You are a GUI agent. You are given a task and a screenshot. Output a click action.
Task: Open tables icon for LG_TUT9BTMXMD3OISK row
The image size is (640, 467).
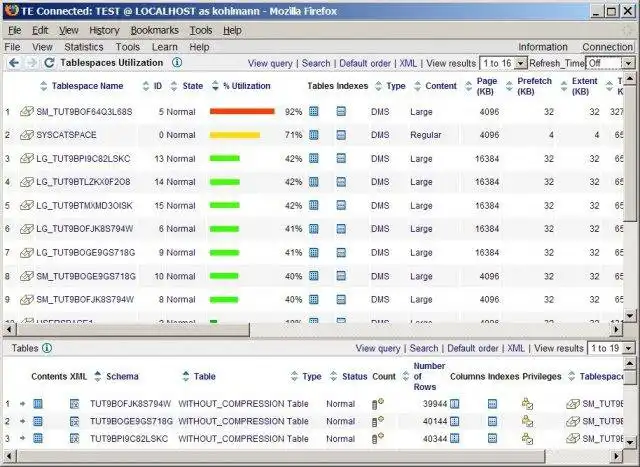click(313, 205)
